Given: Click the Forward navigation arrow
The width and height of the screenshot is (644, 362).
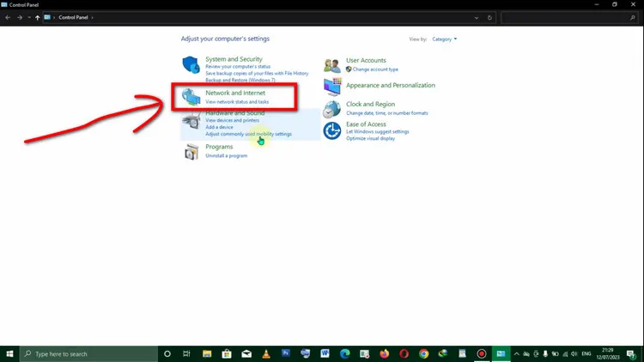Looking at the screenshot, I should tap(19, 18).
